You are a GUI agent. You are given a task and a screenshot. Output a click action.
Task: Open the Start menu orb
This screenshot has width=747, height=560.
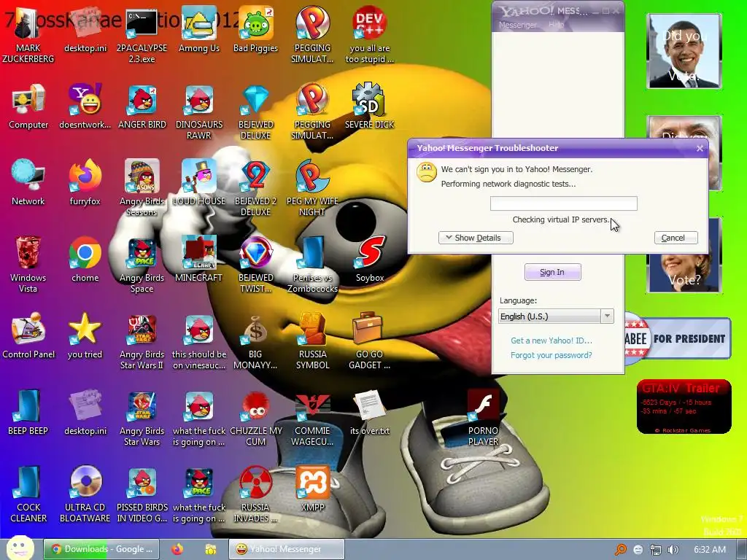coord(20,548)
